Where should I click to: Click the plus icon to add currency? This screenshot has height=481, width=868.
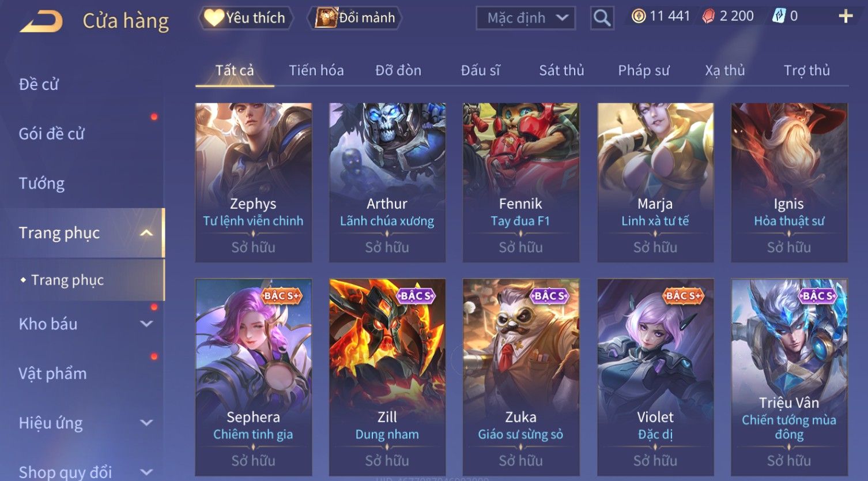pyautogui.click(x=845, y=16)
